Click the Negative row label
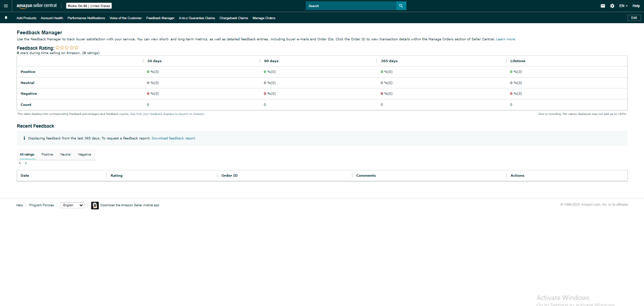Screen dimensions: 644x306 point(29,94)
